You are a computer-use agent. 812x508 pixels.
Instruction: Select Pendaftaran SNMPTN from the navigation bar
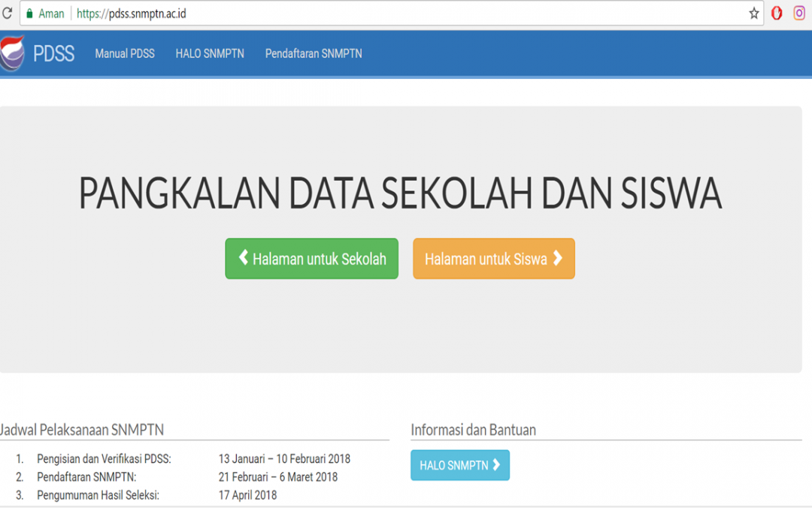pyautogui.click(x=313, y=53)
